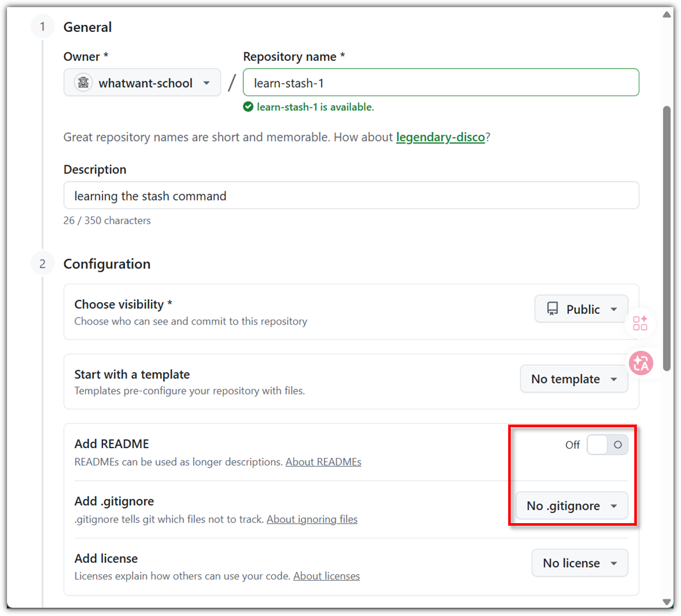
Task: Click the pink translate floating icon
Action: pos(641,363)
